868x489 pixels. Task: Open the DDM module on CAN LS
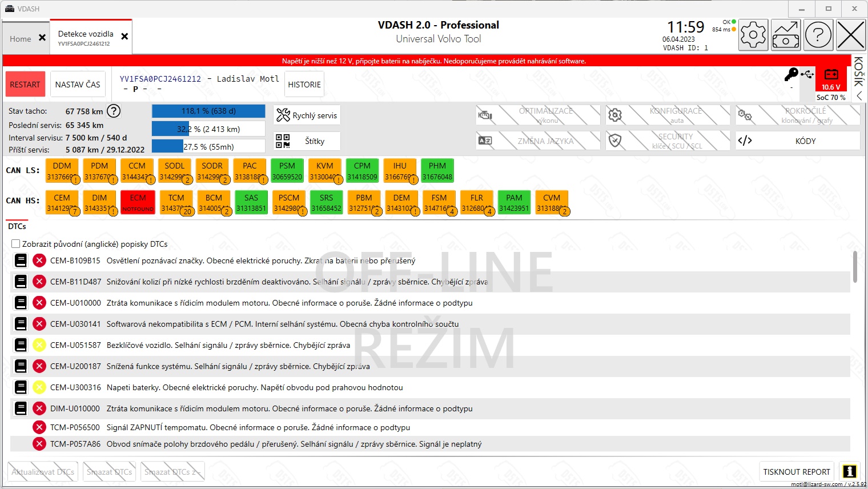click(62, 171)
